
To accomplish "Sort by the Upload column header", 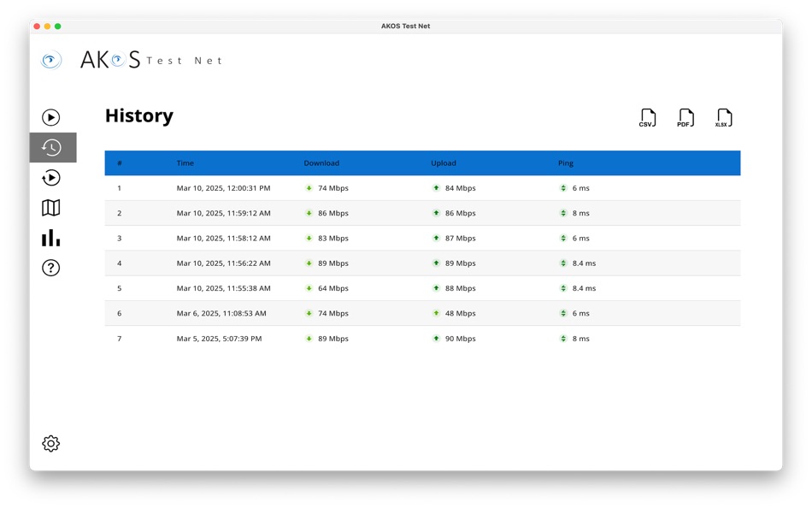I will 444,162.
